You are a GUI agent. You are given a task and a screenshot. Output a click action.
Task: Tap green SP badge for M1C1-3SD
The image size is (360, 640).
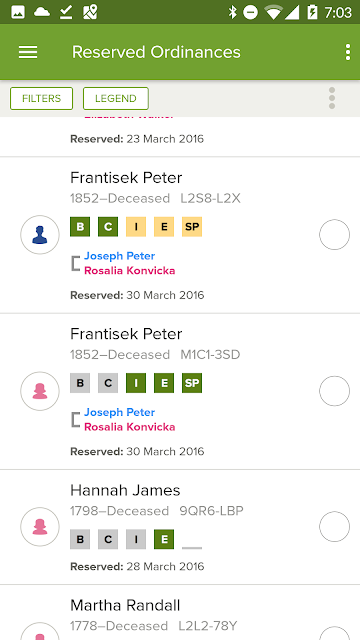pos(192,383)
